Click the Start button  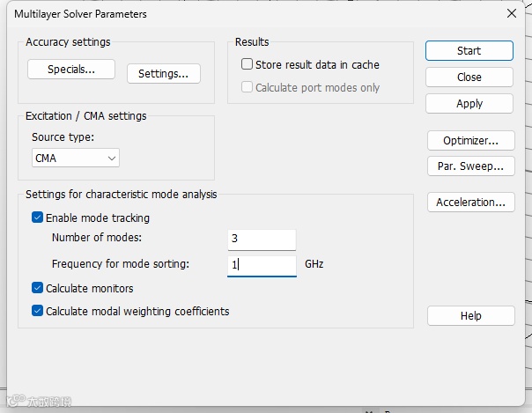(469, 51)
